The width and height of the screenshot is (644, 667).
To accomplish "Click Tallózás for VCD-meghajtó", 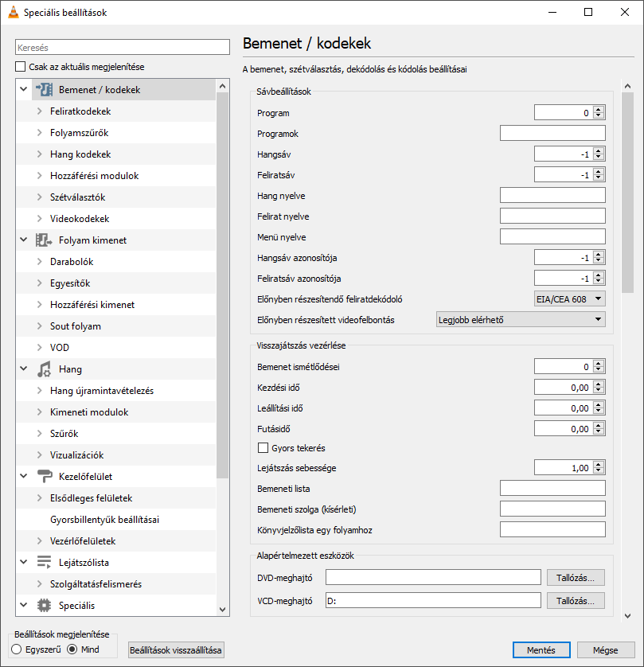I will coord(576,601).
